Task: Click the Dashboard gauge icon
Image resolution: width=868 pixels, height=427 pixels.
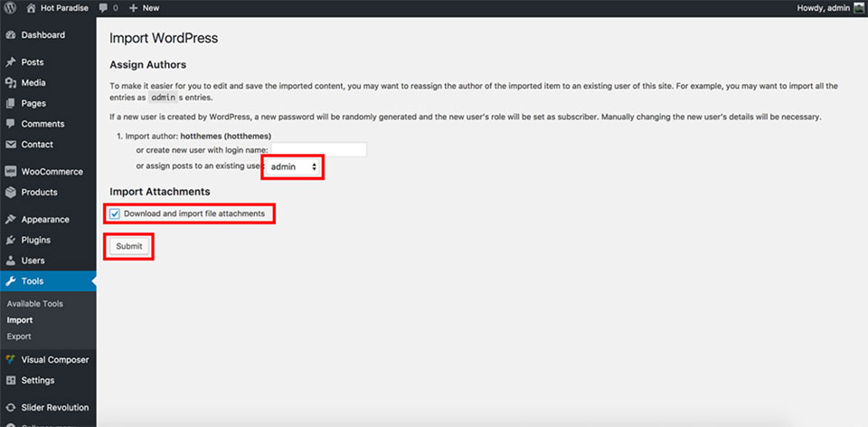Action: (11, 35)
